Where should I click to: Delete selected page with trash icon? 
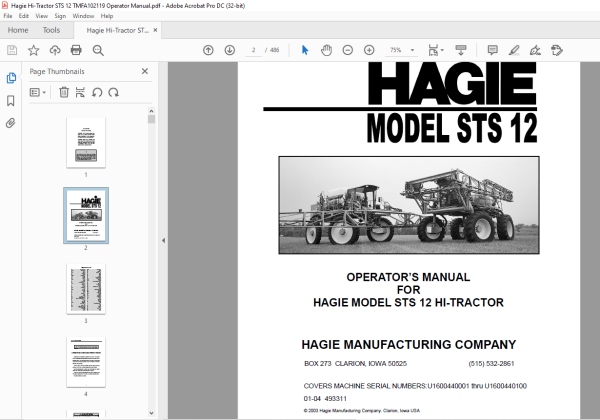pos(64,92)
